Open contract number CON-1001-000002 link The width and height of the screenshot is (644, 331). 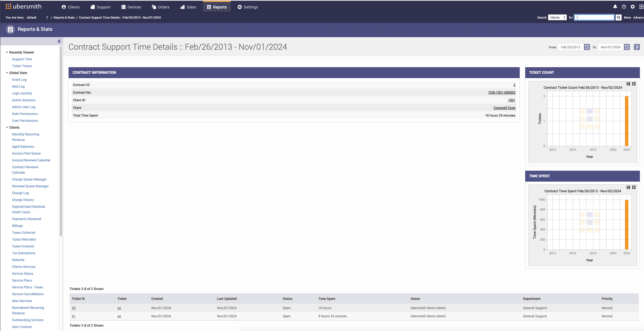pos(501,93)
